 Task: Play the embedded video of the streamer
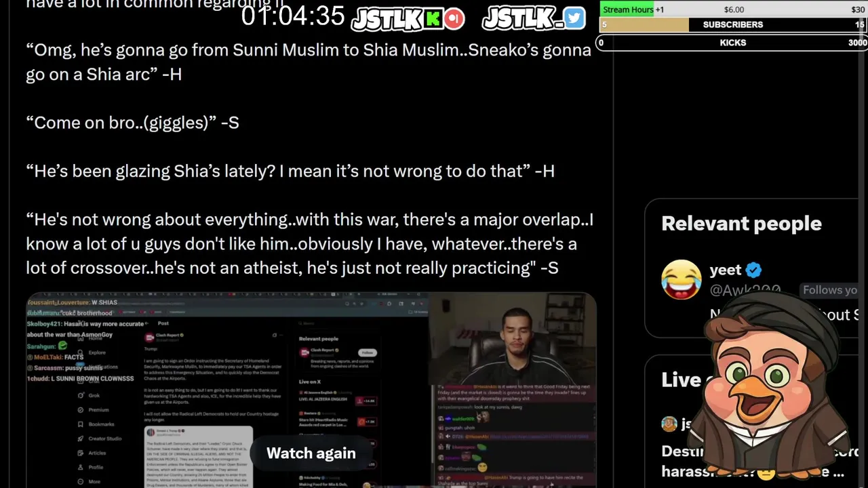[x=311, y=390]
